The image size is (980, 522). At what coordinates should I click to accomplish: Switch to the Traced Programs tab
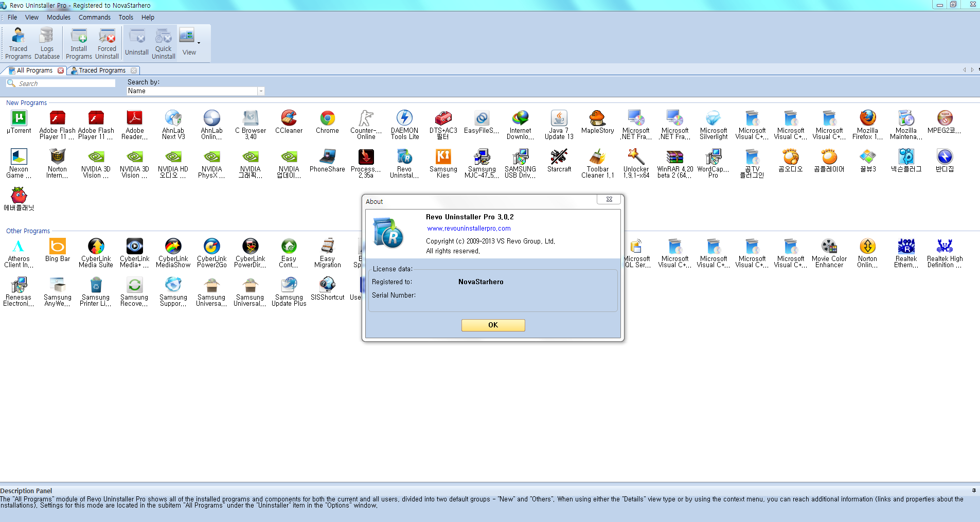pyautogui.click(x=102, y=71)
